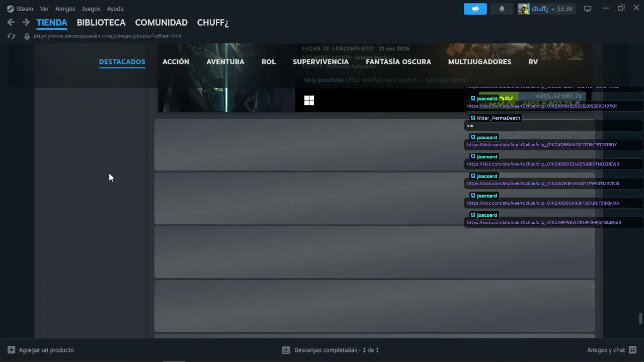Select the AVENTURA category tab
644x362 pixels.
(x=225, y=62)
